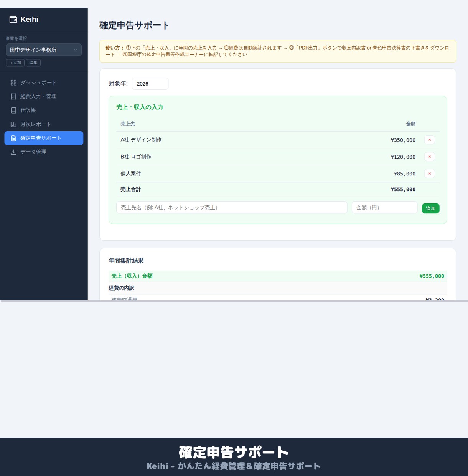
Task: Click the dashboard grid icon
Action: [13, 83]
